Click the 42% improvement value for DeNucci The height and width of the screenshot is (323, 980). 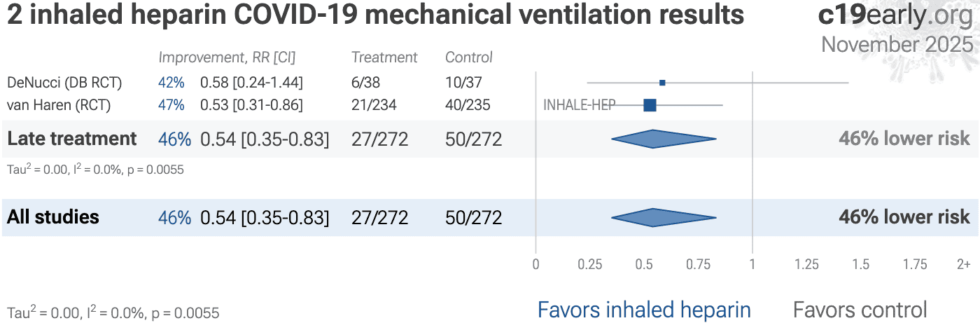click(x=171, y=83)
